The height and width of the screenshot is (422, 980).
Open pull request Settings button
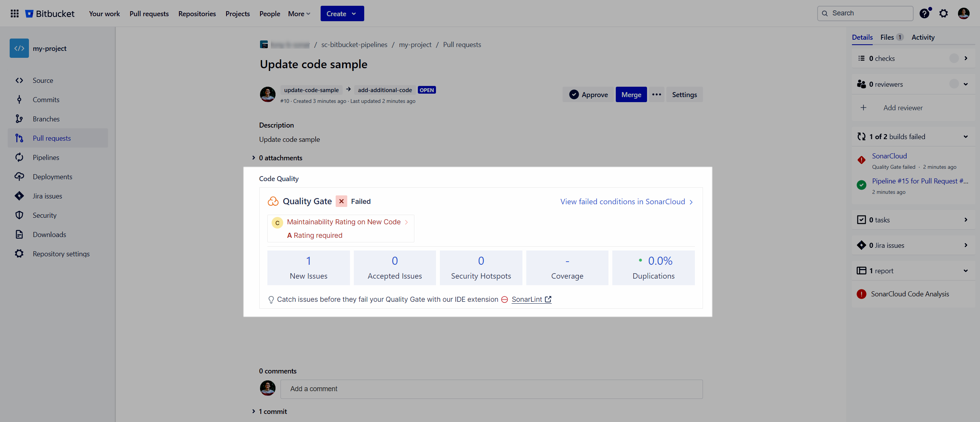click(684, 94)
